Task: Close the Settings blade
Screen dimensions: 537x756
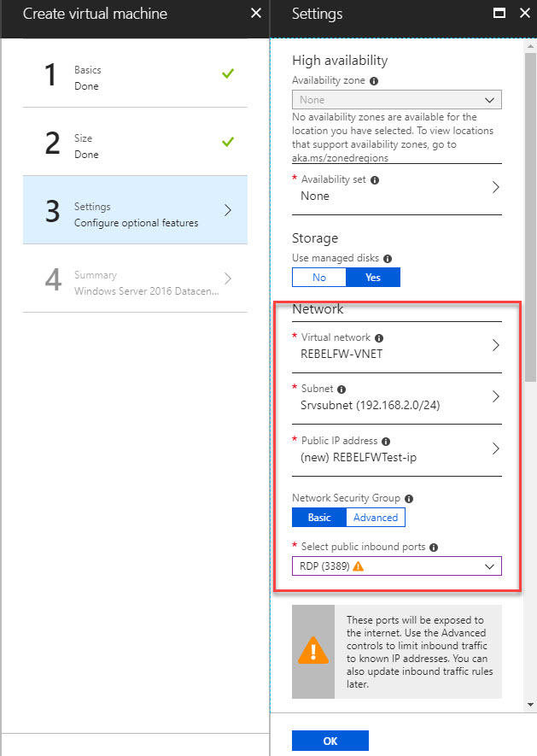Action: 525,13
